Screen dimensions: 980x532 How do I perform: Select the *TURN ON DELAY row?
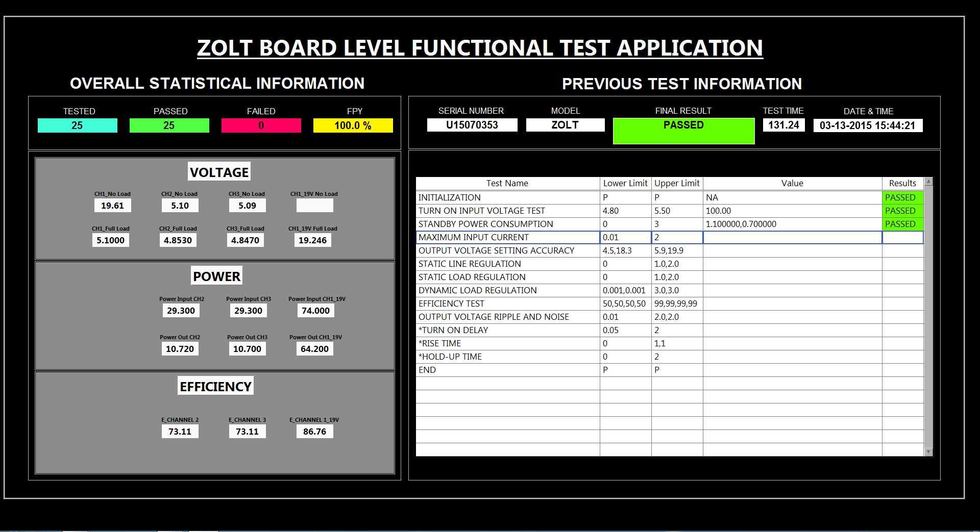(x=670, y=330)
